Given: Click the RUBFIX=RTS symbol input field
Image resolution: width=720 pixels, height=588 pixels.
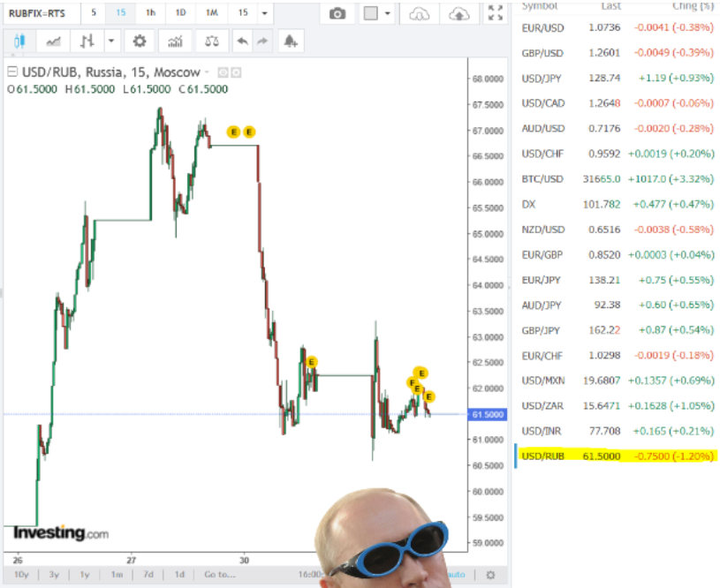Looking at the screenshot, I should [x=42, y=14].
